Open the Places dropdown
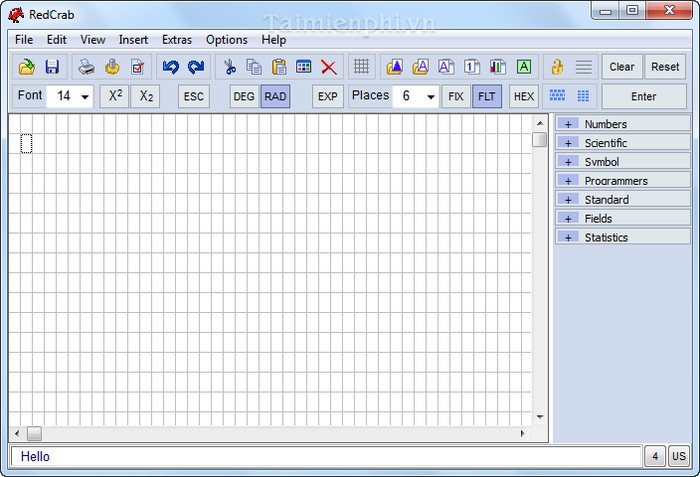The width and height of the screenshot is (700, 477). (x=430, y=97)
